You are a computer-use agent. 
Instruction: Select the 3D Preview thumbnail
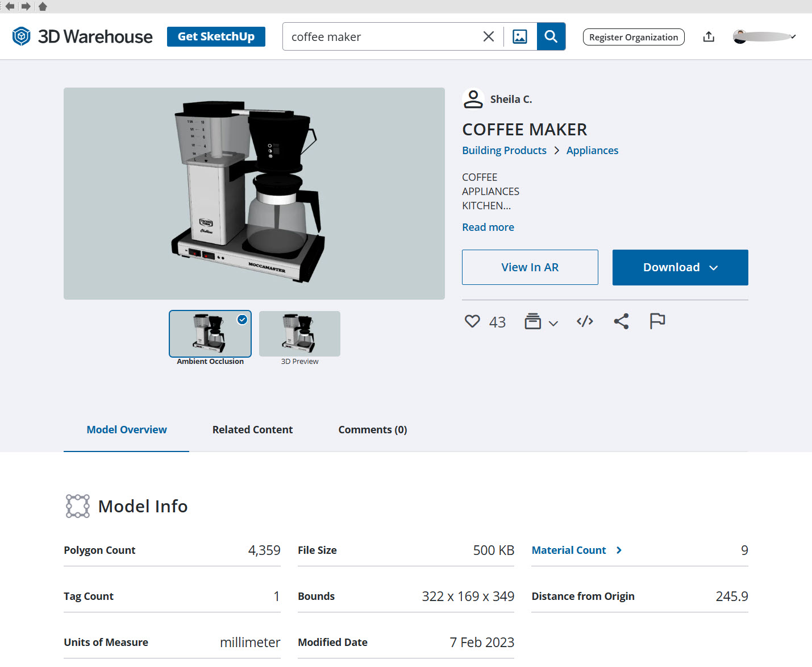[299, 334]
